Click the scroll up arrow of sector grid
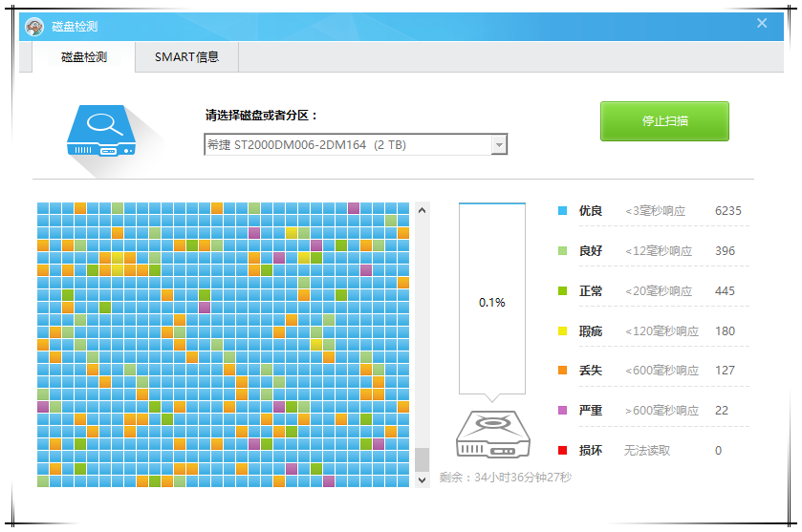The image size is (802, 532). [x=423, y=209]
